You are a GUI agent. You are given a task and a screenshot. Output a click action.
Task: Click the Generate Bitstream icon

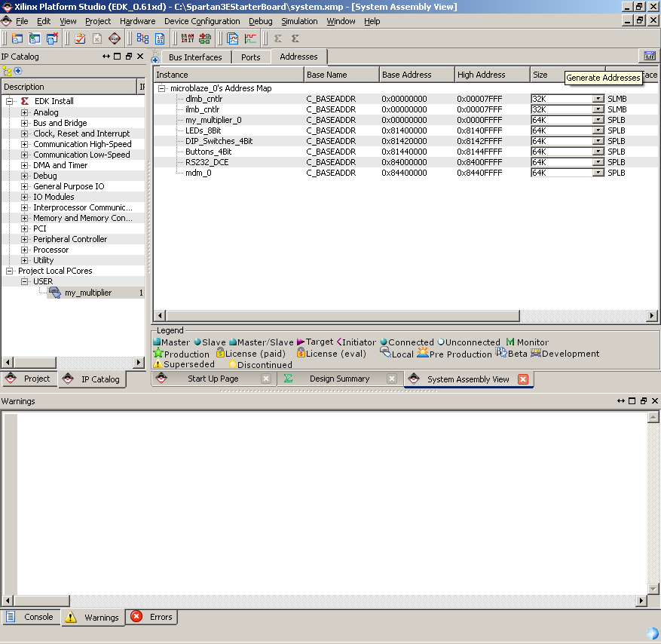coord(160,38)
